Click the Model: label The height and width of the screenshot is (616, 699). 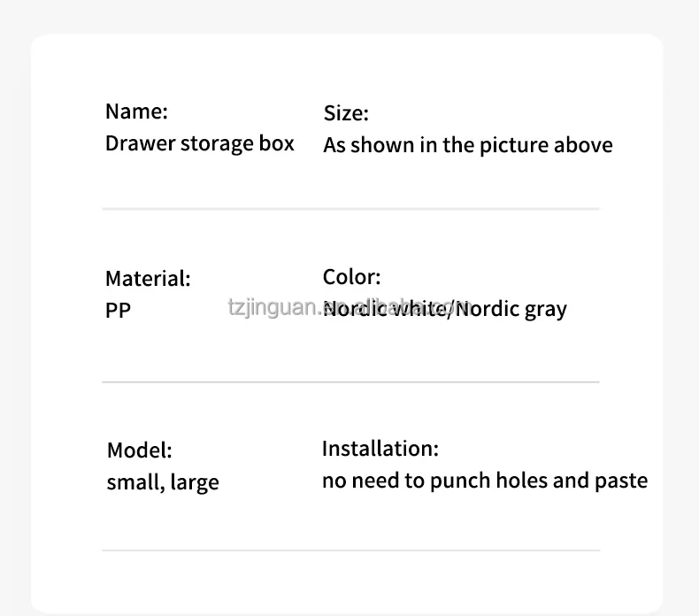point(140,450)
